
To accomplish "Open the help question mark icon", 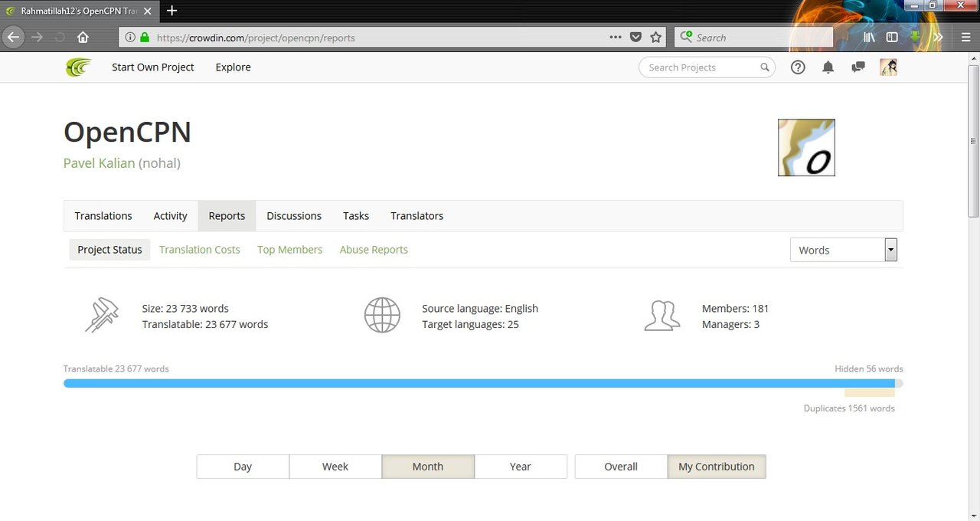I will point(798,67).
